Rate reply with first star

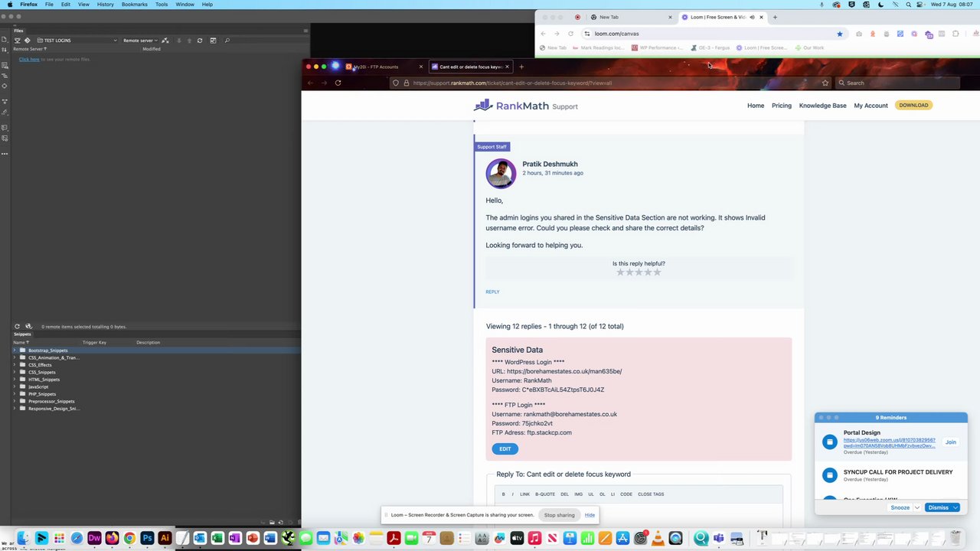[x=620, y=272]
